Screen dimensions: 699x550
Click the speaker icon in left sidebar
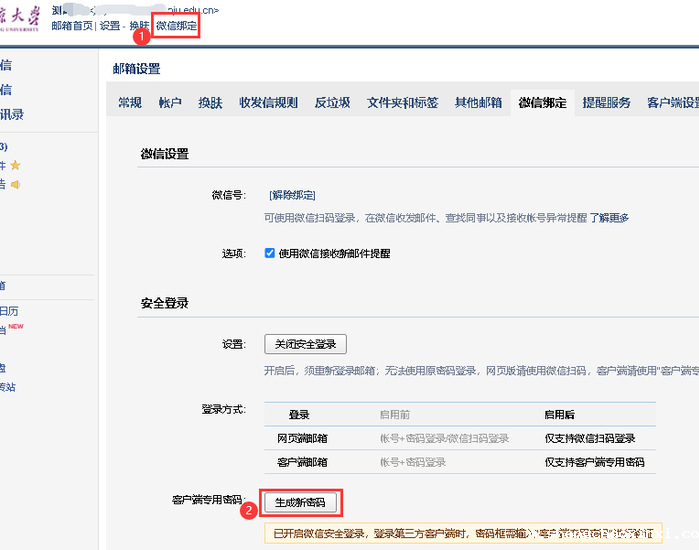point(16,184)
